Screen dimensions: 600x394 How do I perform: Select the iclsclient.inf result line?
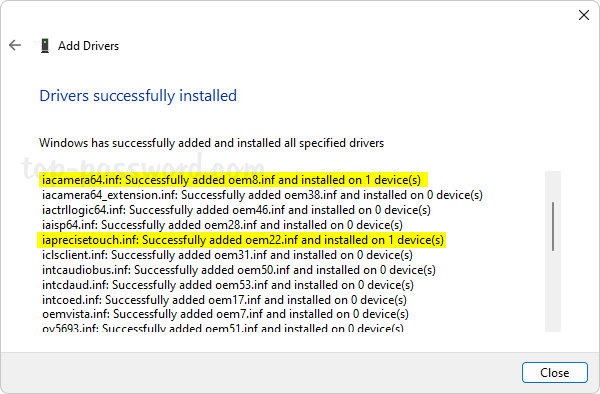(227, 255)
